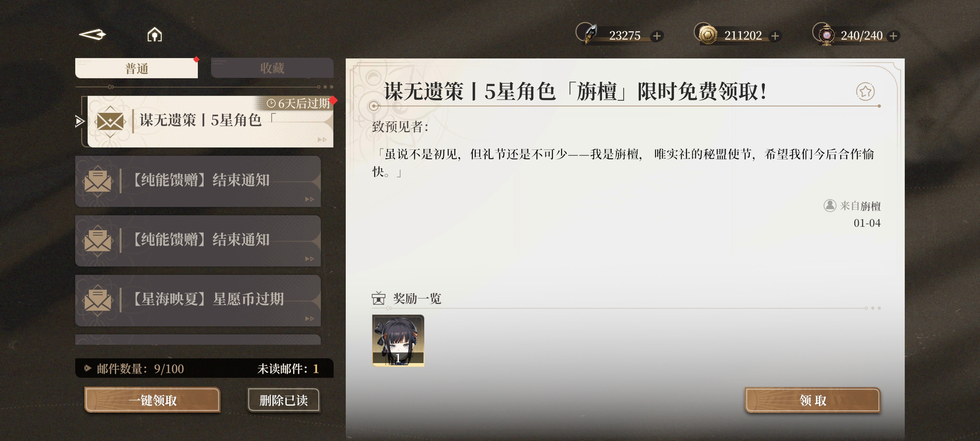The width and height of the screenshot is (980, 441).
Task: Open first 纯能馈赠 结束通知 mail
Action: [x=198, y=181]
